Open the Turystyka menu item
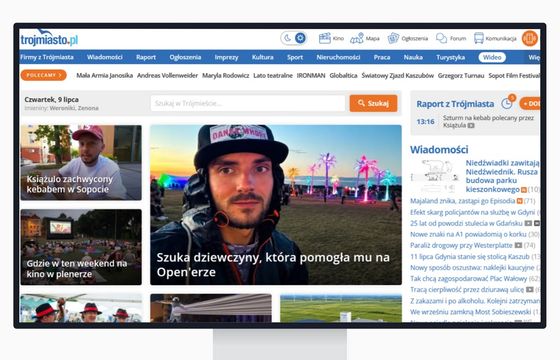560x360 pixels. click(450, 57)
